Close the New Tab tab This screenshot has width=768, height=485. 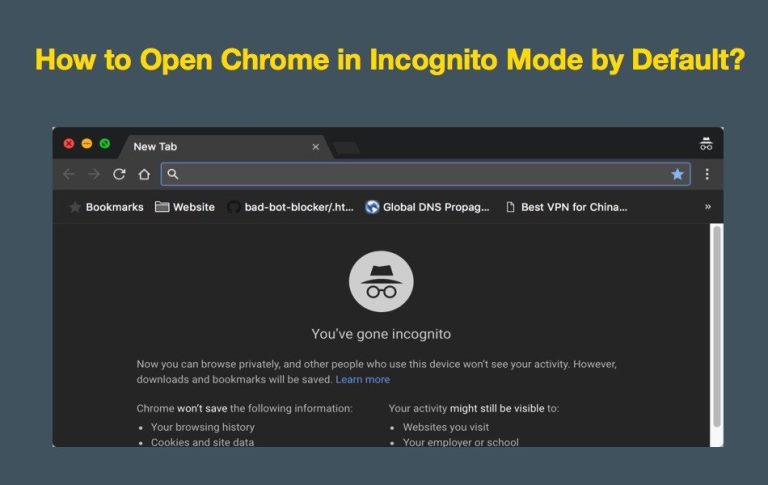coord(315,146)
